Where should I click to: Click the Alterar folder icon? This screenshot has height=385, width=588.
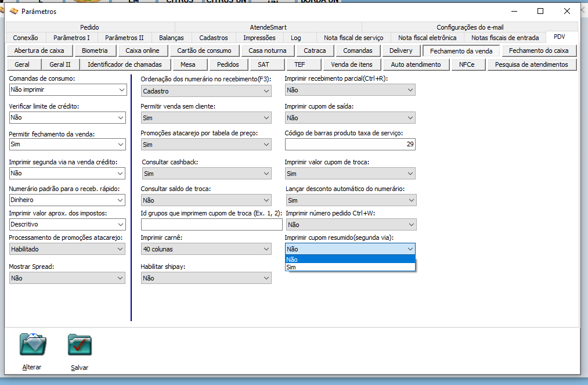(x=33, y=344)
